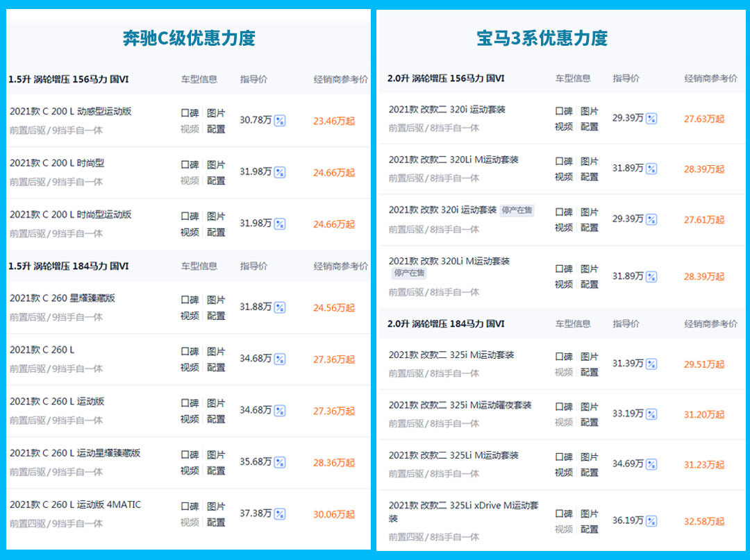Open calculator icon for 325Li xDrive 36.19万
Image resolution: width=750 pixels, height=560 pixels.
651,521
